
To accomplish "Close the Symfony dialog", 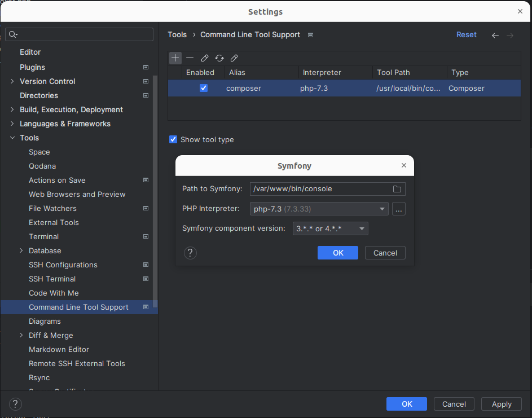I will click(404, 165).
